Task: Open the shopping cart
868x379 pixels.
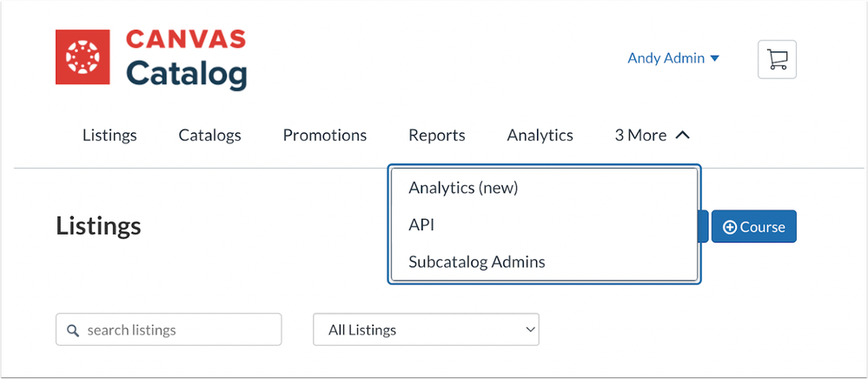Action: pyautogui.click(x=777, y=59)
